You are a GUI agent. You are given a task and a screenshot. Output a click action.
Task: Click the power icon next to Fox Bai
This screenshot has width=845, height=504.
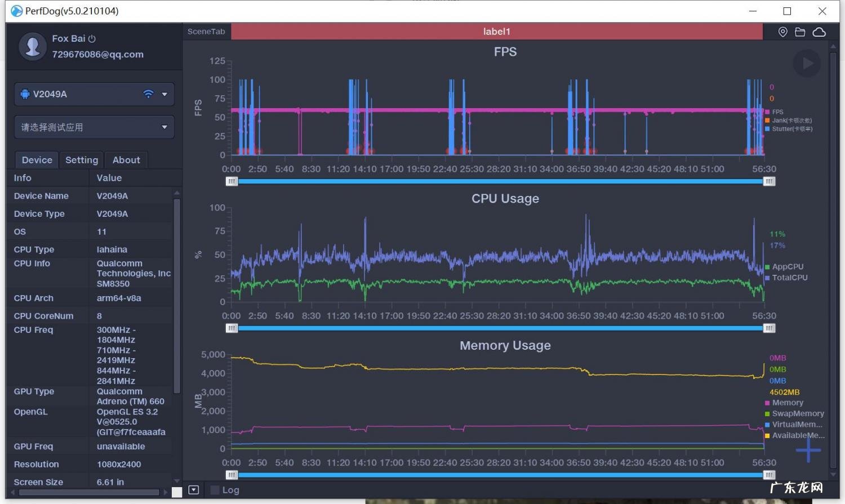tap(92, 39)
